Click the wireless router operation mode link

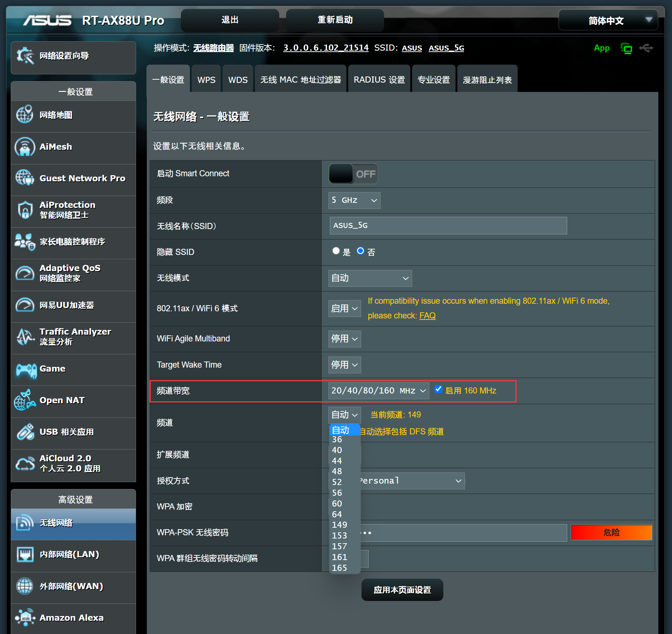pos(214,48)
